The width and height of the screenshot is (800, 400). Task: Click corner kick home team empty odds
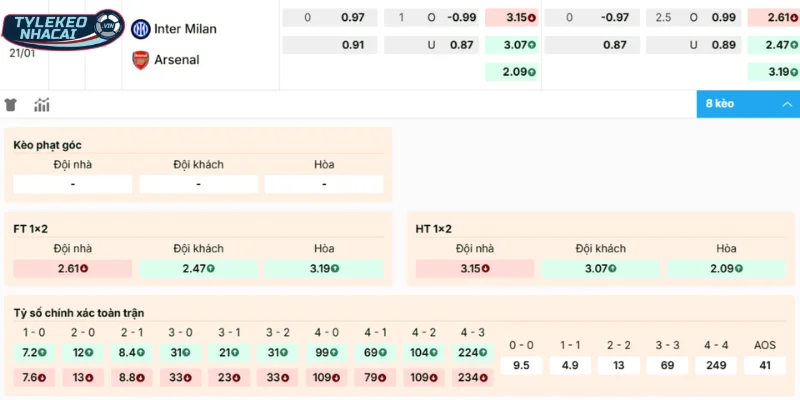[x=73, y=185]
